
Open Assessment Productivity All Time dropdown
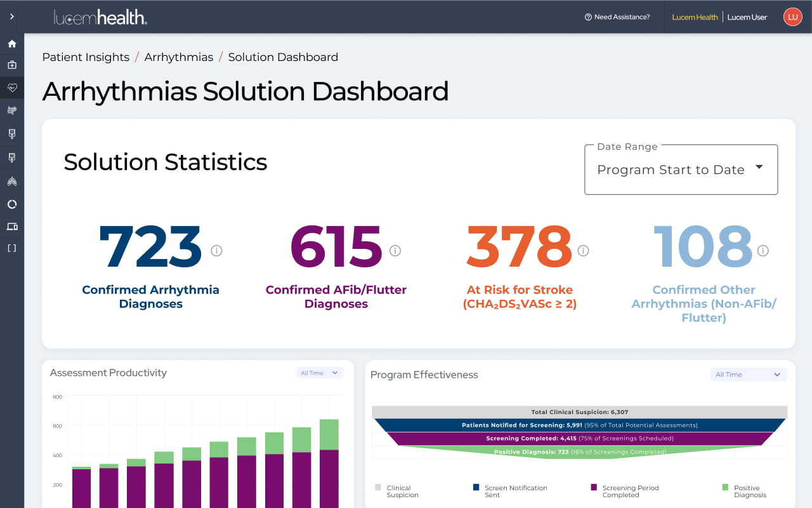coord(320,373)
